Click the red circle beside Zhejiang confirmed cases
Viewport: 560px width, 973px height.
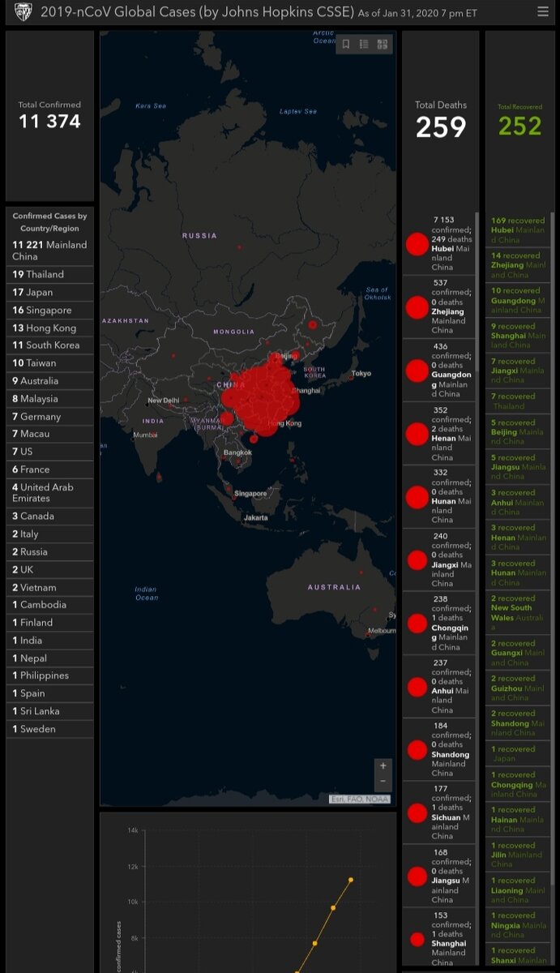(x=417, y=306)
